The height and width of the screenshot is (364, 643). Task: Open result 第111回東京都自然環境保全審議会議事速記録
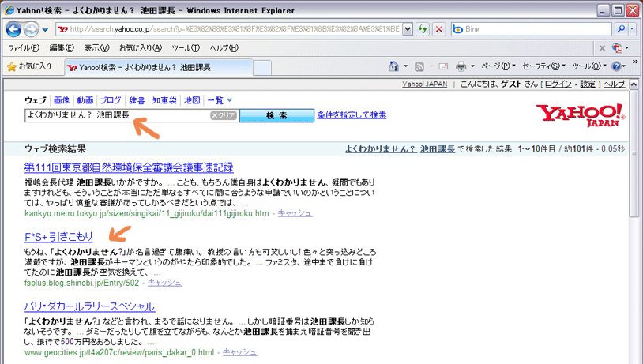pyautogui.click(x=129, y=167)
